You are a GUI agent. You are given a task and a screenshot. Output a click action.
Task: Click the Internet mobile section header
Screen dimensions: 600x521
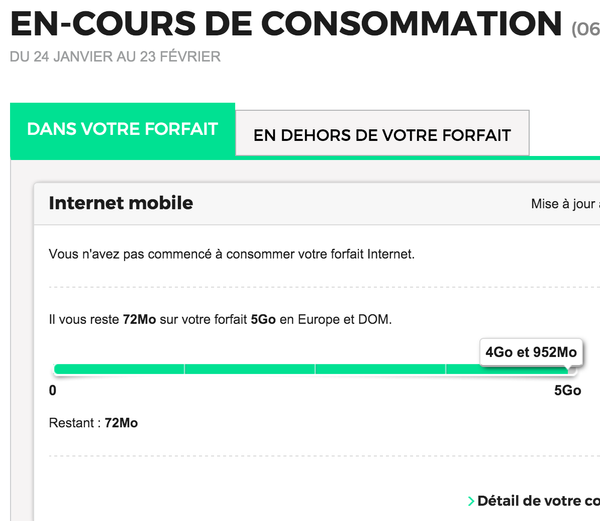point(121,204)
